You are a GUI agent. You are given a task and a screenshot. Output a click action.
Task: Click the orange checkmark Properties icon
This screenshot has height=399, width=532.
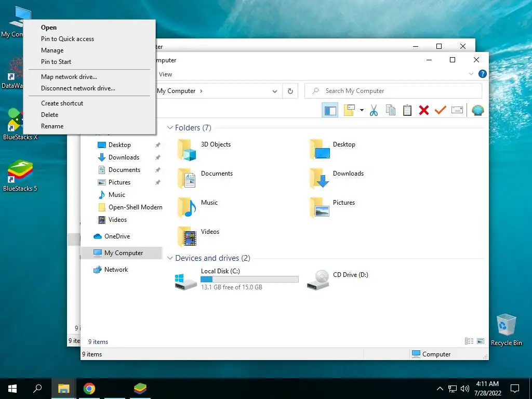tap(441, 110)
